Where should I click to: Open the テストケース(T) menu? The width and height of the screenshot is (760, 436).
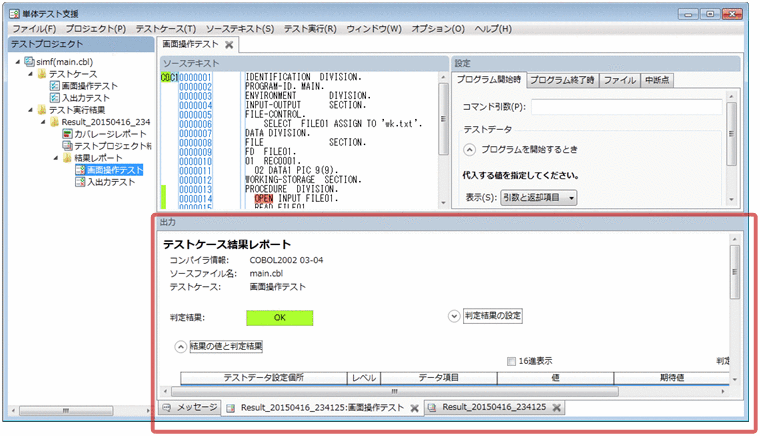click(166, 29)
